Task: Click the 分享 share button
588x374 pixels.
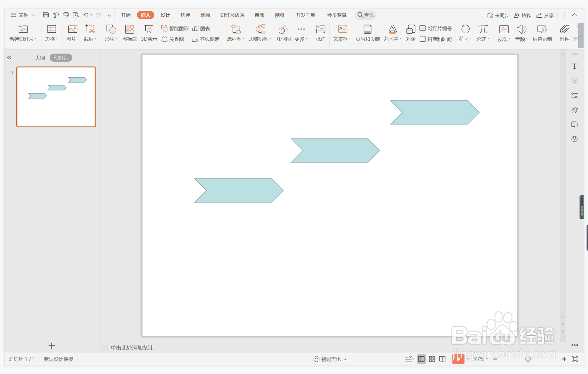Action: tap(545, 15)
